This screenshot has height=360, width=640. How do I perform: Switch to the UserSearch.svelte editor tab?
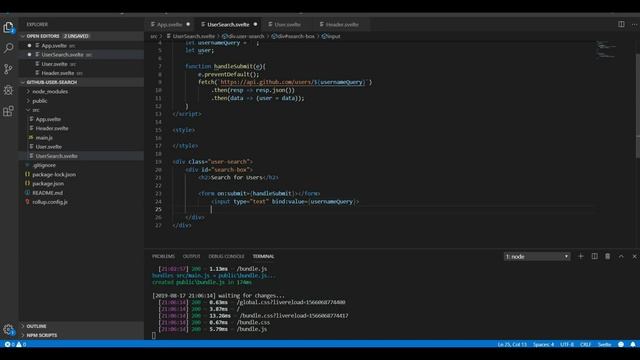pos(229,24)
